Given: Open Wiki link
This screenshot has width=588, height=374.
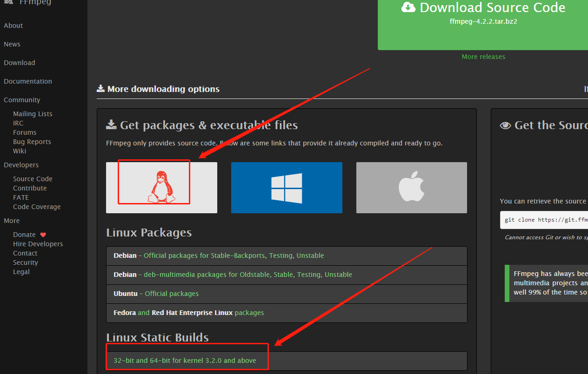Looking at the screenshot, I should (20, 151).
